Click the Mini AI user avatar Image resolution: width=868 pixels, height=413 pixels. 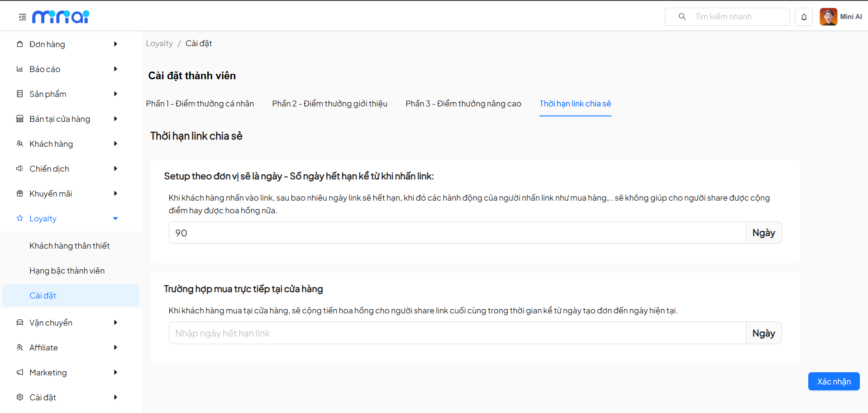[x=828, y=17]
